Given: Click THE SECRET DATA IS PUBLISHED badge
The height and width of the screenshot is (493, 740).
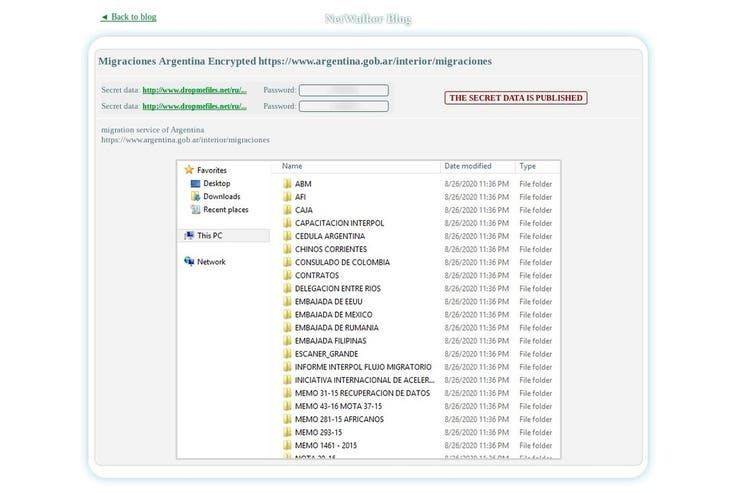Looking at the screenshot, I should [516, 98].
